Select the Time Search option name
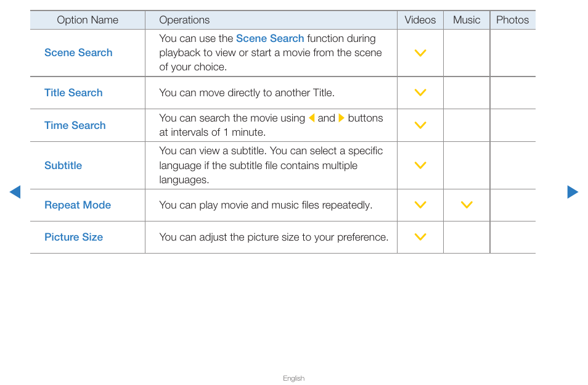 75,125
